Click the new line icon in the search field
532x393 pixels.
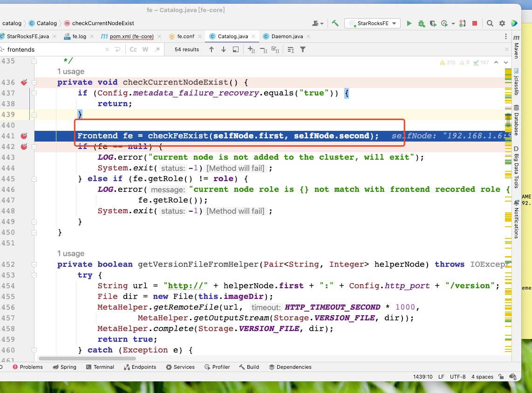(x=118, y=49)
